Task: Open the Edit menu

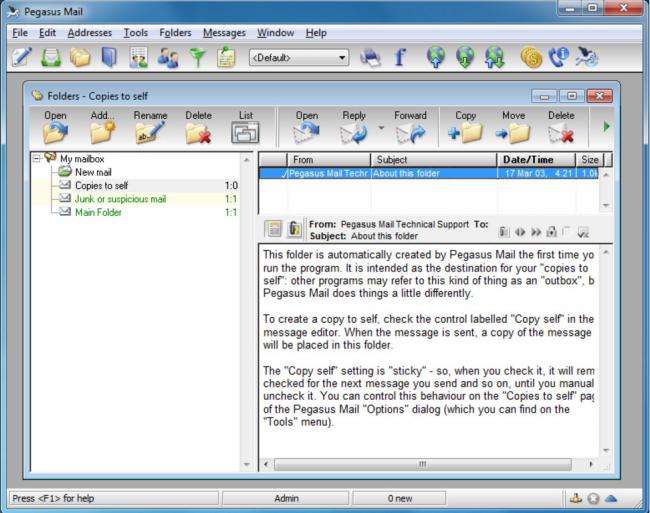Action: tap(47, 33)
